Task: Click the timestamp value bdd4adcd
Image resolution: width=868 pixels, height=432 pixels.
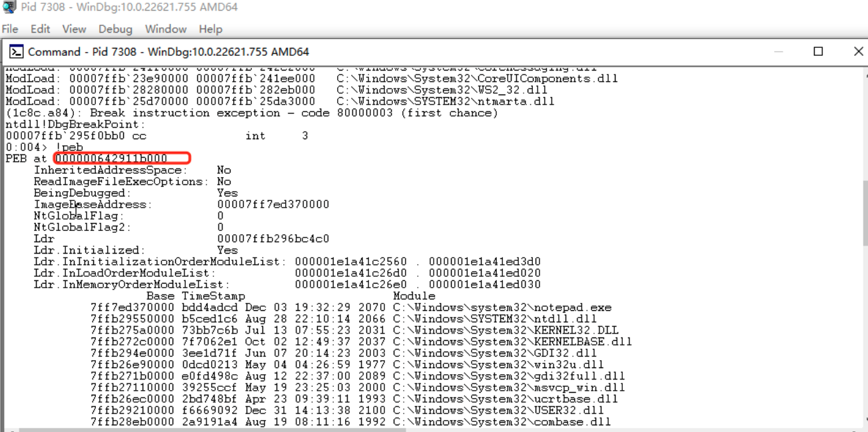Action: (x=209, y=308)
